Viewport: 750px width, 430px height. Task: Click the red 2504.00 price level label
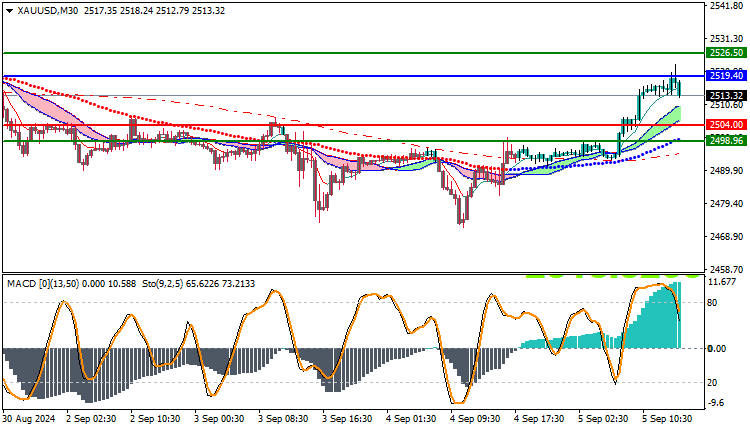pos(726,125)
